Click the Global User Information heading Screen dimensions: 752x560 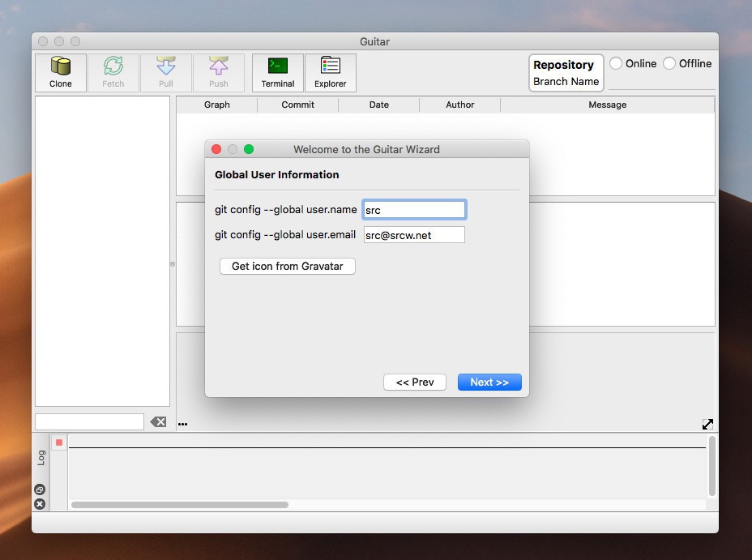(276, 174)
